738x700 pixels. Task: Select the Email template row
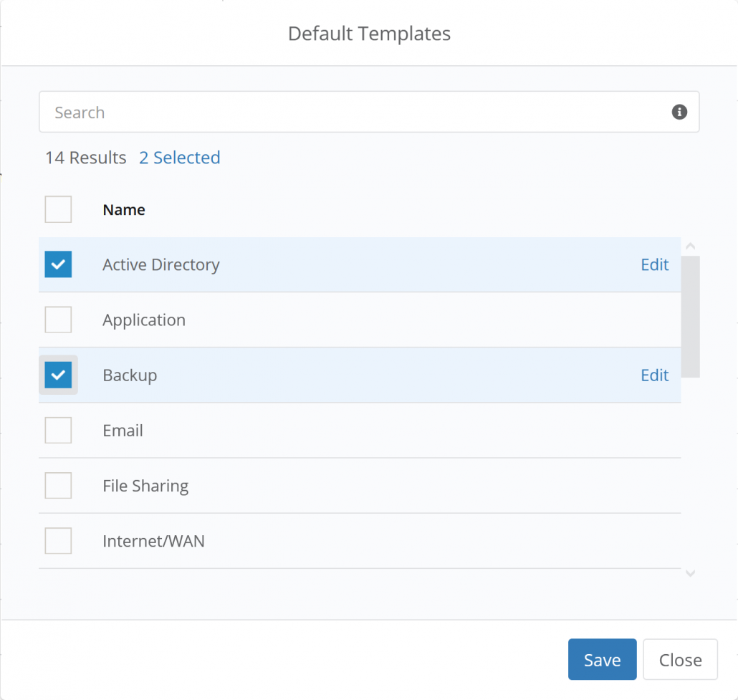tap(287, 430)
